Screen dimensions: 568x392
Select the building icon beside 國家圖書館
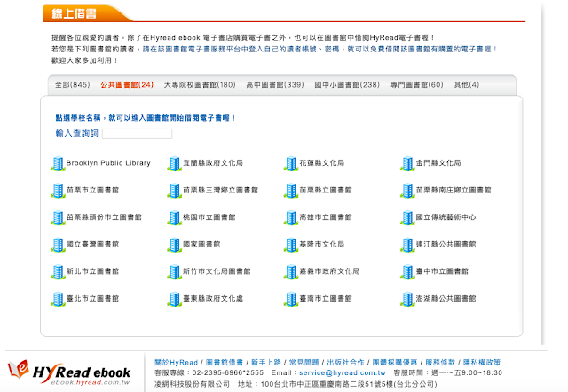point(174,245)
